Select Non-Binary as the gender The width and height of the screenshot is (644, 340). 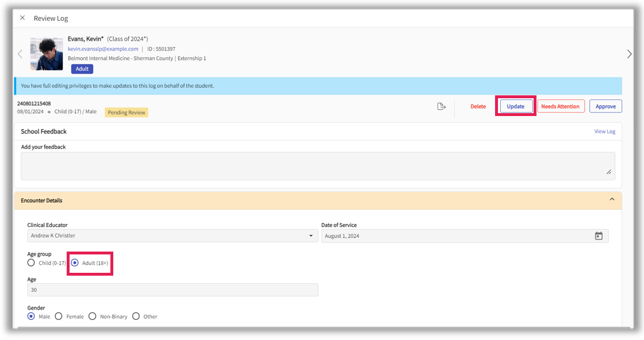pos(92,316)
